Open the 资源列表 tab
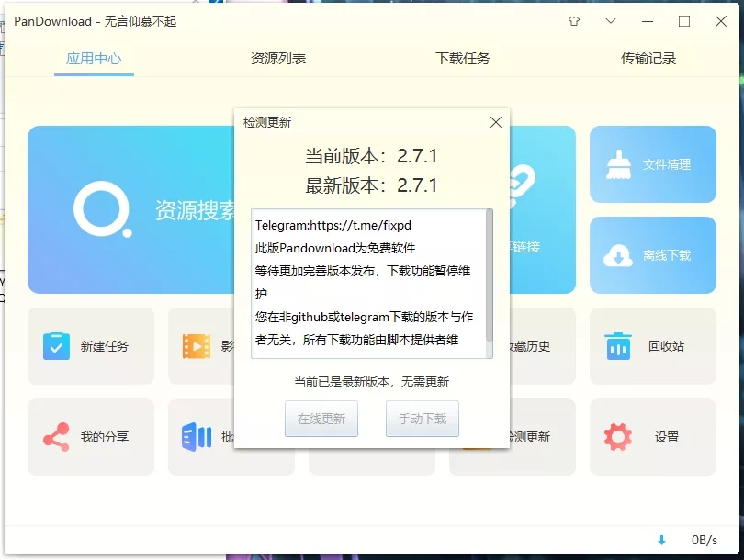Viewport: 744px width, 560px height. tap(278, 59)
